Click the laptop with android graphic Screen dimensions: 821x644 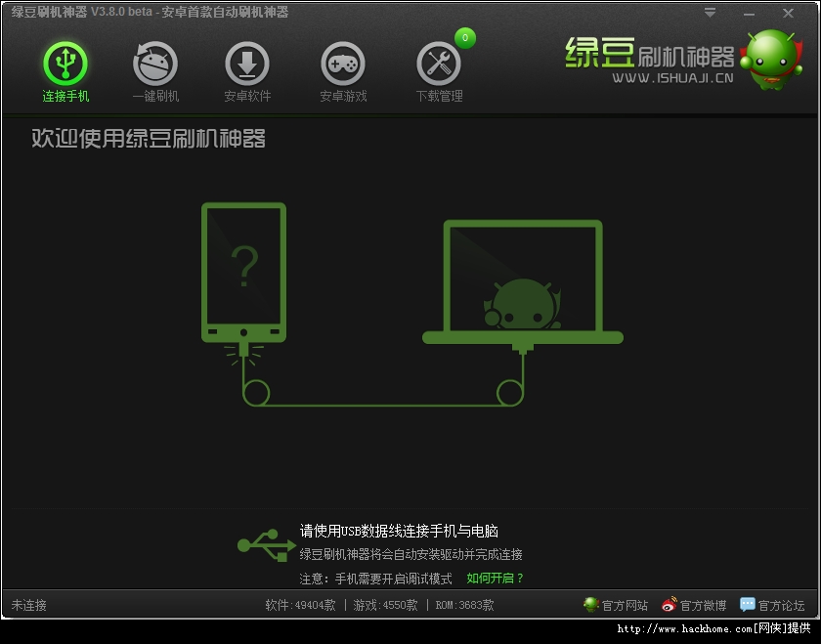coord(523,282)
